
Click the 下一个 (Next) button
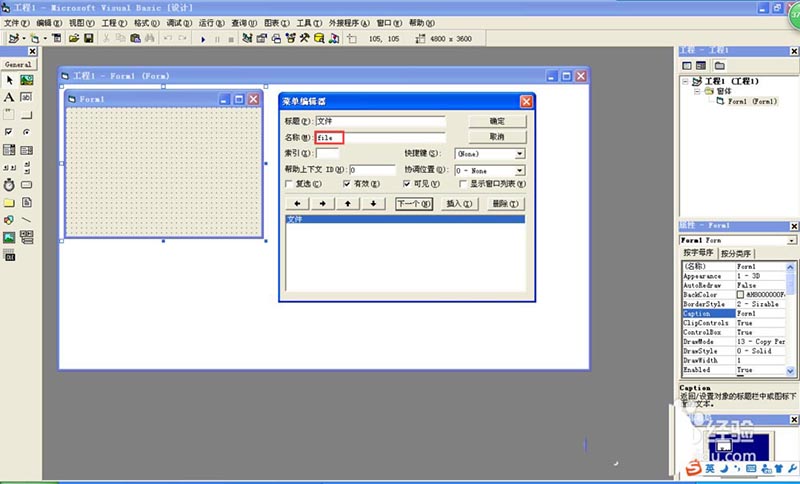[x=414, y=203]
